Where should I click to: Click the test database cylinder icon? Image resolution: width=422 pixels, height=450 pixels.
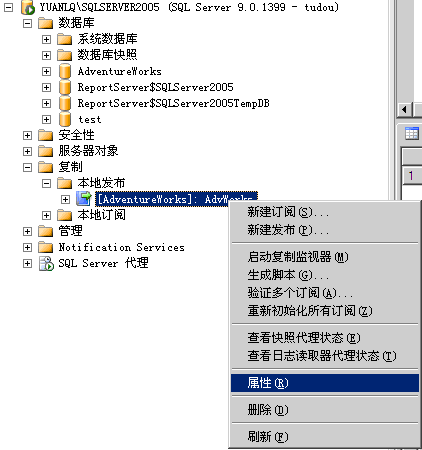click(65, 119)
